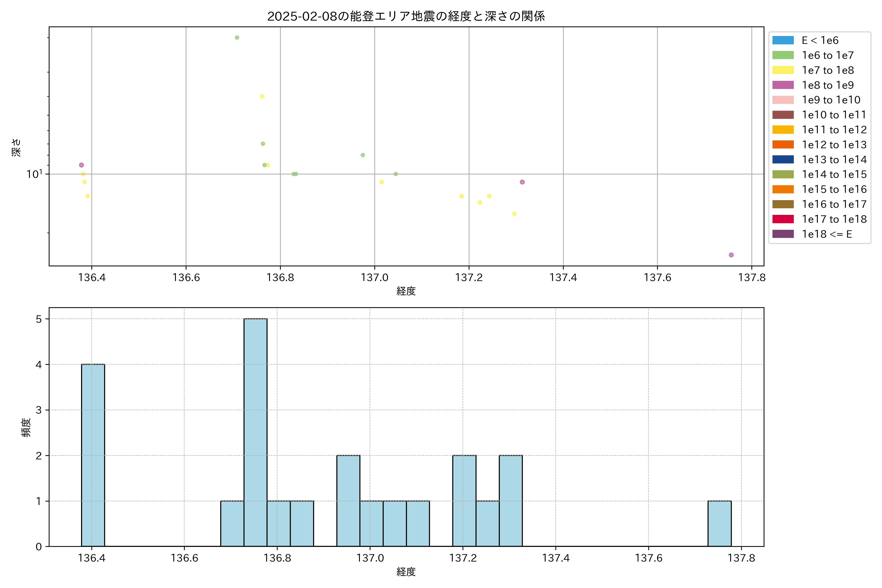The width and height of the screenshot is (882, 588).
Task: Click the yellow scatter point near depth 30
Action: 262,96
